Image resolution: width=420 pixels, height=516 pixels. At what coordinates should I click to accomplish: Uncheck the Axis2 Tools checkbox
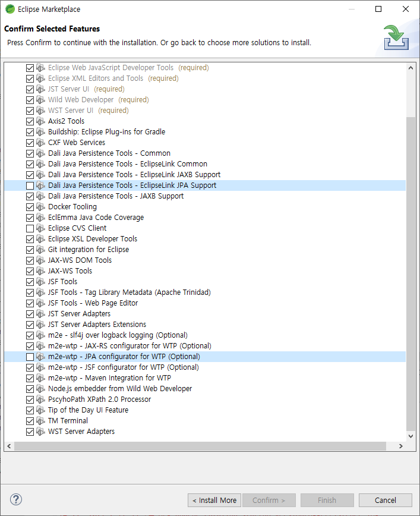(x=30, y=121)
